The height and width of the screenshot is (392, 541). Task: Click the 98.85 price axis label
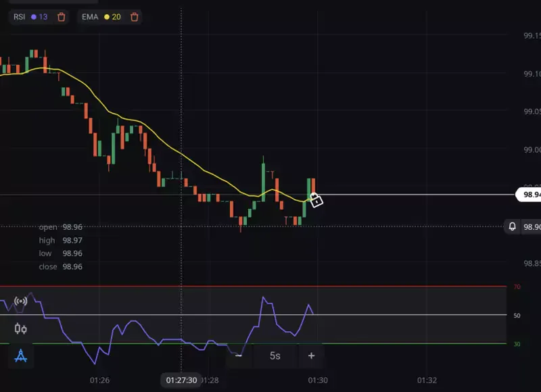click(532, 264)
